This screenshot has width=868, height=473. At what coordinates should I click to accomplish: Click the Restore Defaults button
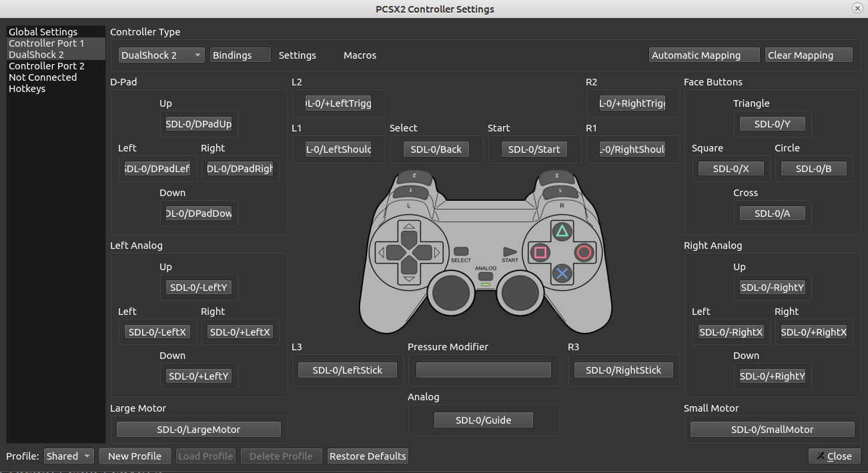point(368,456)
